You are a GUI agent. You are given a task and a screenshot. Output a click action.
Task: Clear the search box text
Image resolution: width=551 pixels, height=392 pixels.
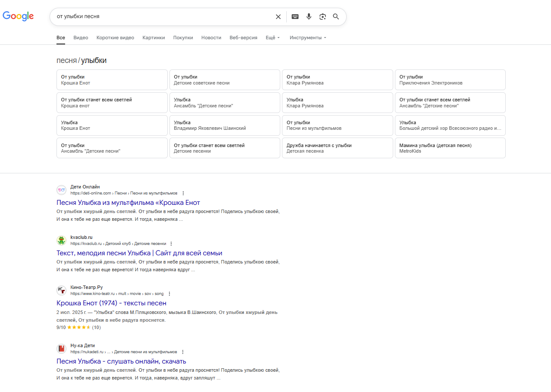pyautogui.click(x=278, y=17)
